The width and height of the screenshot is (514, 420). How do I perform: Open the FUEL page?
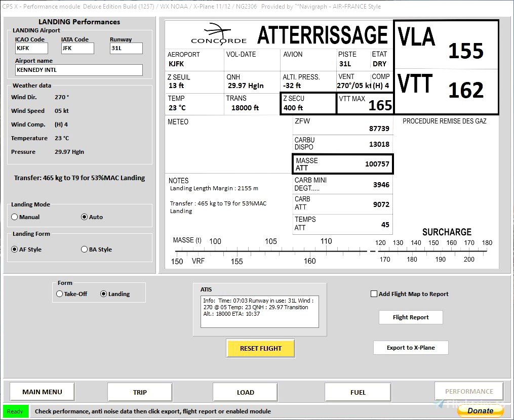(x=358, y=392)
